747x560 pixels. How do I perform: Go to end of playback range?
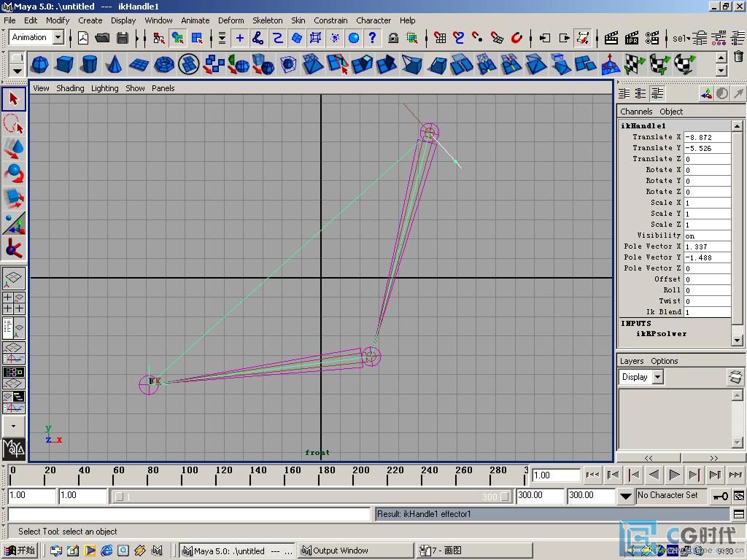(x=735, y=475)
